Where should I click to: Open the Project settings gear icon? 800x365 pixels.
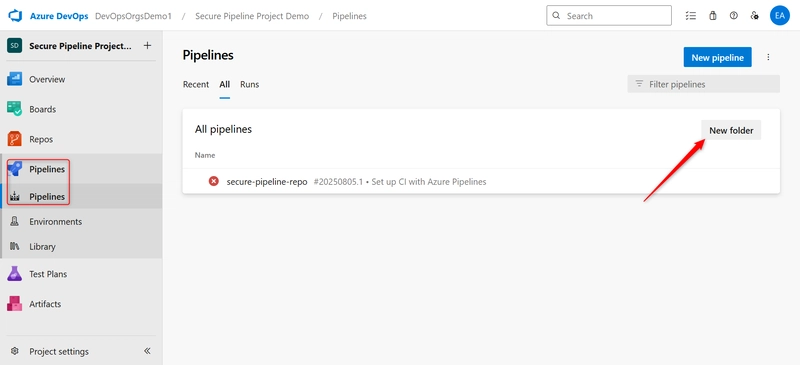pyautogui.click(x=14, y=351)
